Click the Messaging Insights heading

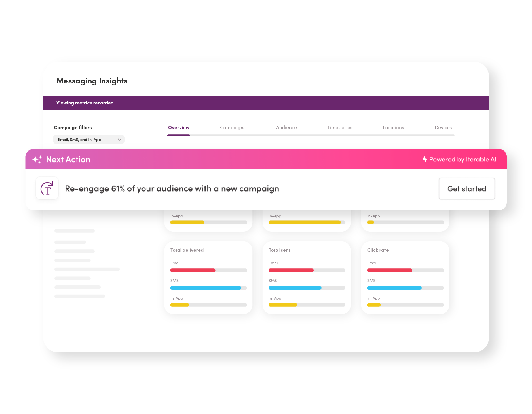point(92,81)
